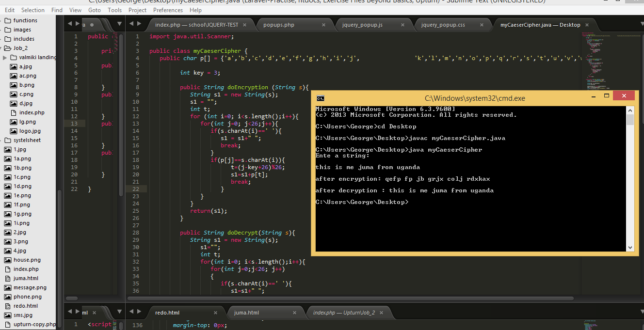The height and width of the screenshot is (330, 644).
Task: Click the folder icon of images
Action: point(8,30)
